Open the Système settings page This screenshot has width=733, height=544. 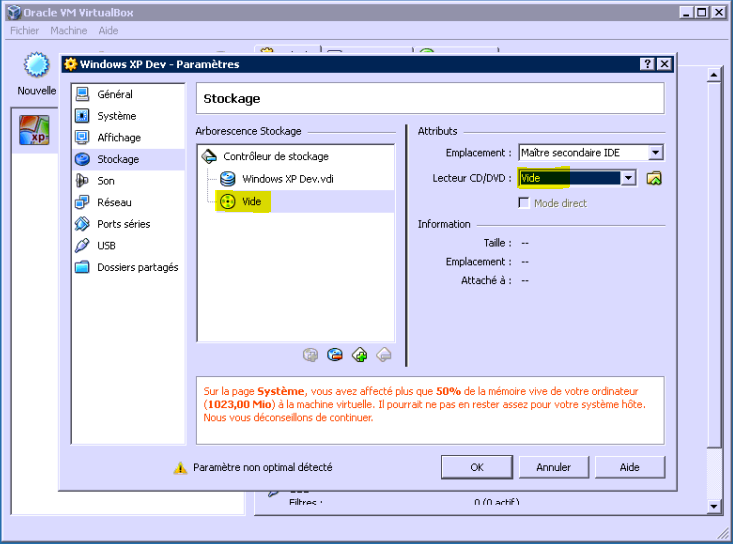coord(116,116)
